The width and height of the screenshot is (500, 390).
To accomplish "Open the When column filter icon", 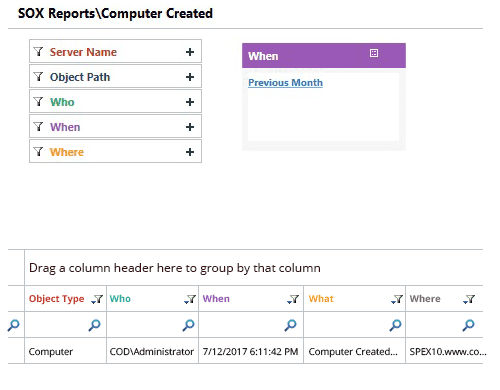I will (293, 299).
